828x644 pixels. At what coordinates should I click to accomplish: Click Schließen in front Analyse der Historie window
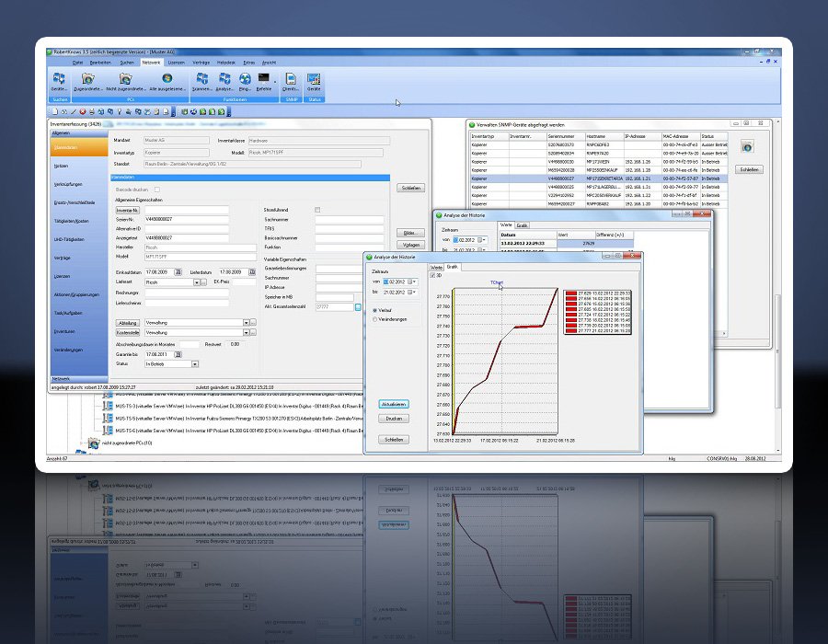pos(394,440)
